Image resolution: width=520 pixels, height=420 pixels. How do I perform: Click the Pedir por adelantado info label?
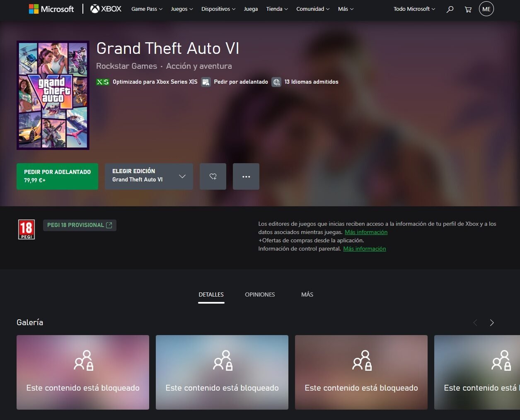click(241, 82)
